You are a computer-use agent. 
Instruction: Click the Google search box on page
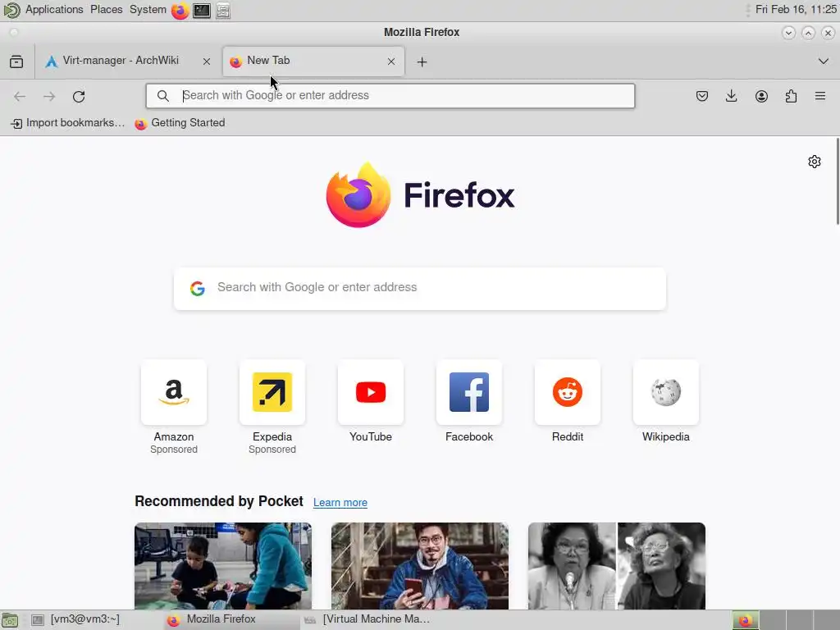click(420, 288)
